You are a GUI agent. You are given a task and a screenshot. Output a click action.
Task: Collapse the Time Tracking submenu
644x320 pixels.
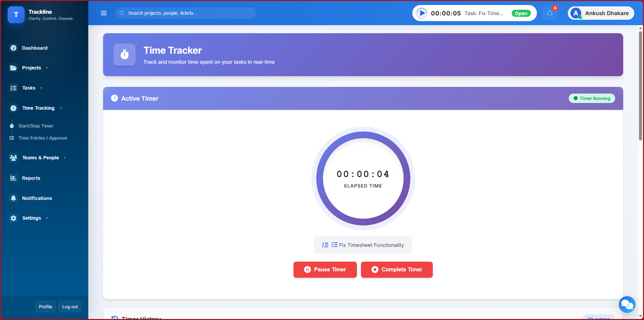click(38, 108)
